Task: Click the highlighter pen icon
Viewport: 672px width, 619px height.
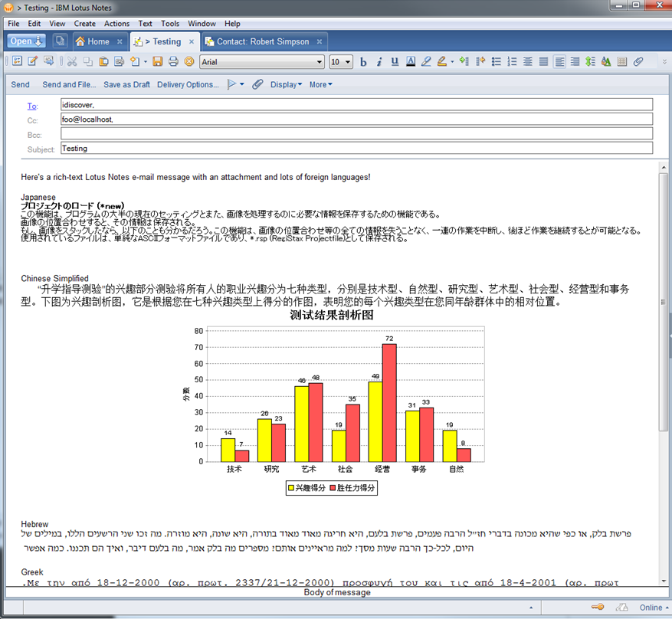Action: click(426, 62)
